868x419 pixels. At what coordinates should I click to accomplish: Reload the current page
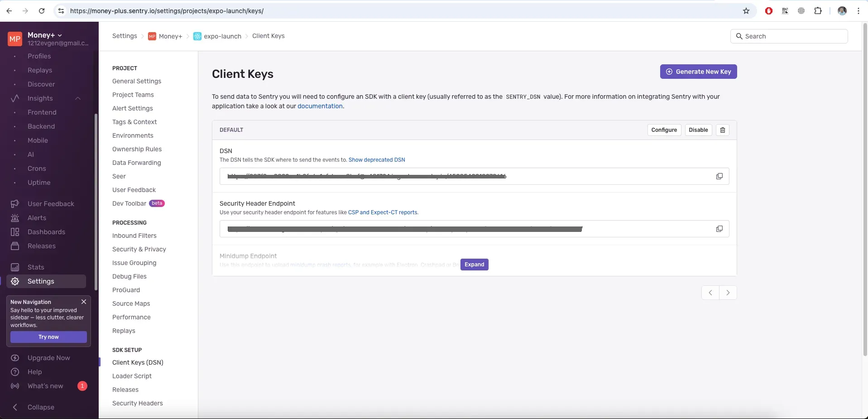click(42, 11)
